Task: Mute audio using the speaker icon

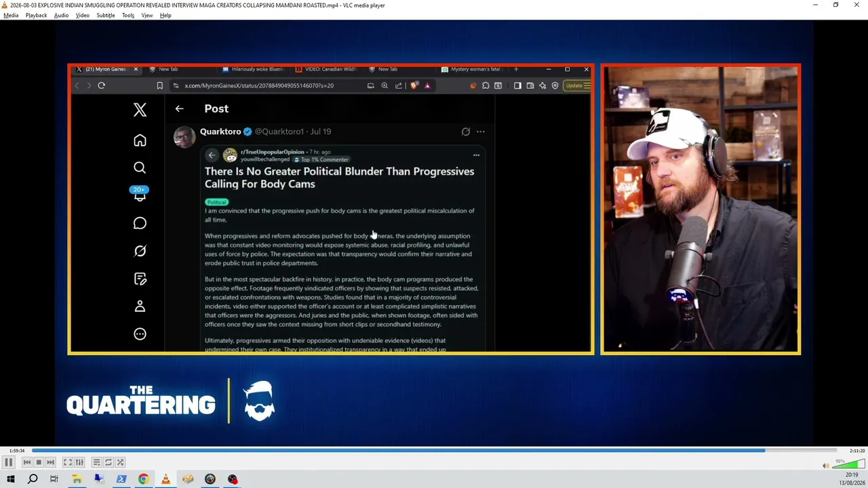Action: click(x=825, y=466)
